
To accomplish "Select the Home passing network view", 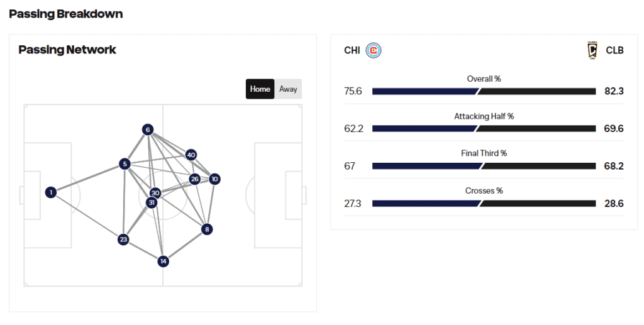I will click(x=260, y=89).
